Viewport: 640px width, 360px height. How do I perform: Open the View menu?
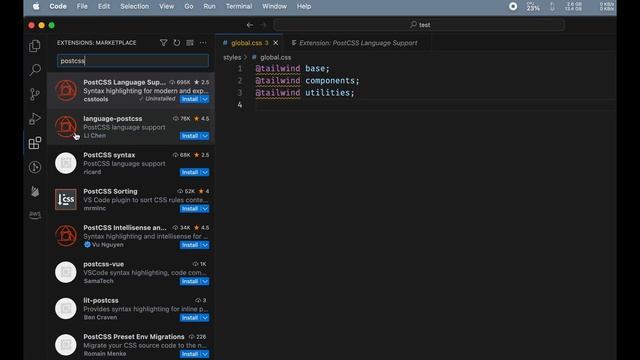(x=167, y=6)
